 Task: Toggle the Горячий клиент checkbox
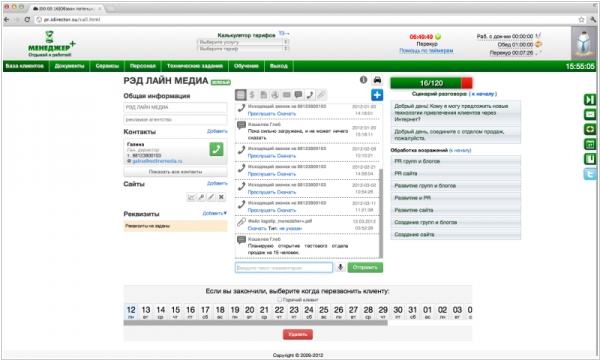tap(279, 300)
